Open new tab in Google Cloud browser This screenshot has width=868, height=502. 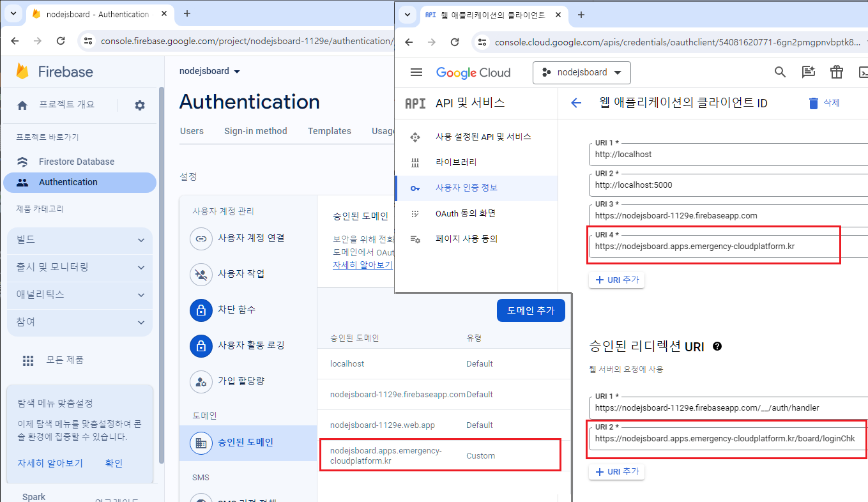581,15
